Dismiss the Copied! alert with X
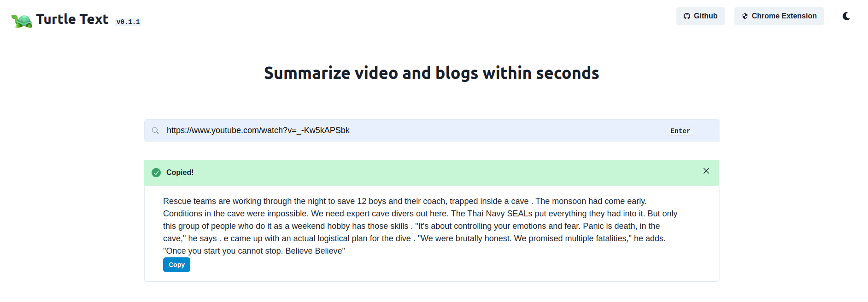 (706, 171)
